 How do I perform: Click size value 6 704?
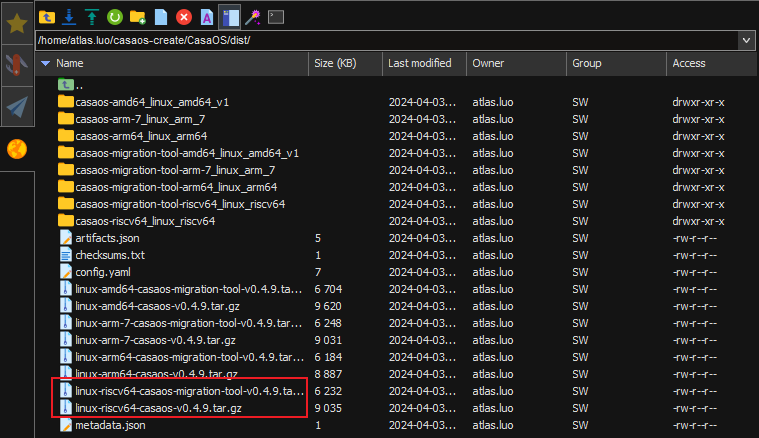click(328, 289)
